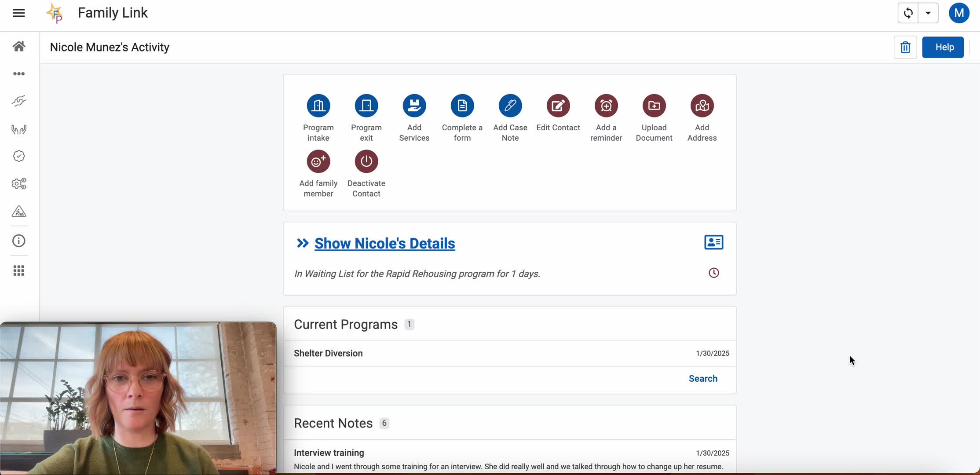Open the dropdown arrow next to sync
This screenshot has width=980, height=475.
click(x=928, y=13)
